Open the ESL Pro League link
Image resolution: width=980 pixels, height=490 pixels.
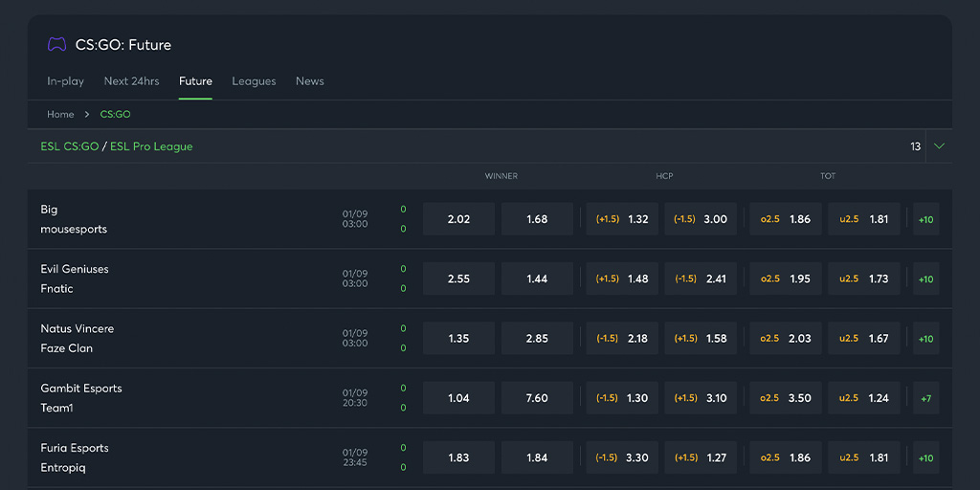tap(152, 146)
